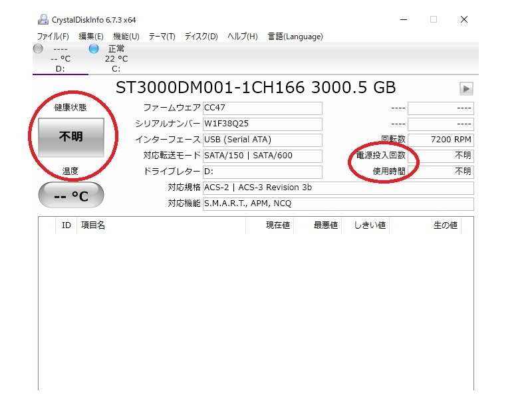Click the ID column header

tap(66, 225)
